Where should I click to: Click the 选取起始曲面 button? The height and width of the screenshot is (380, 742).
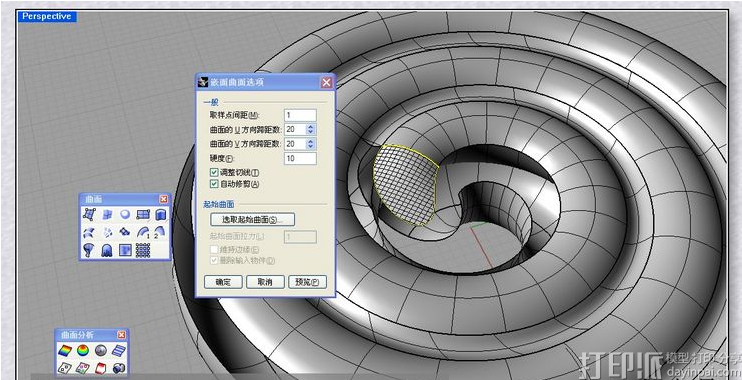pyautogui.click(x=253, y=219)
